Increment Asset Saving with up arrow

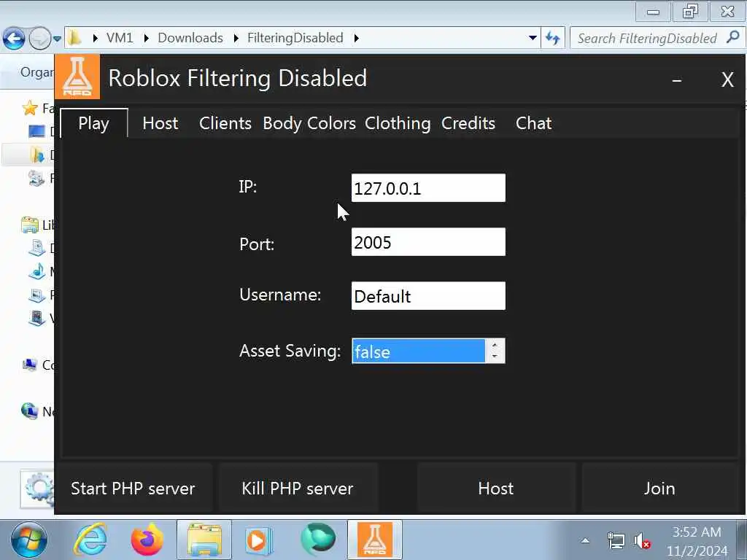coord(495,345)
